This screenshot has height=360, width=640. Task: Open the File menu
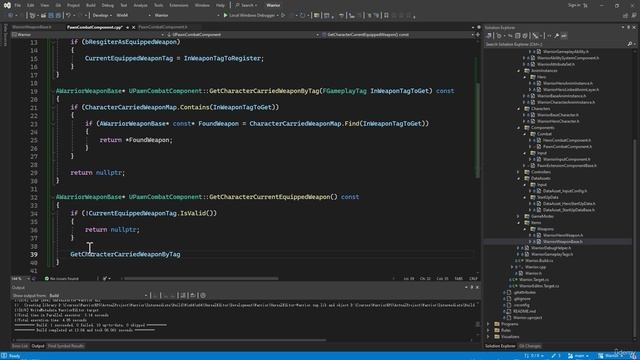18,5
